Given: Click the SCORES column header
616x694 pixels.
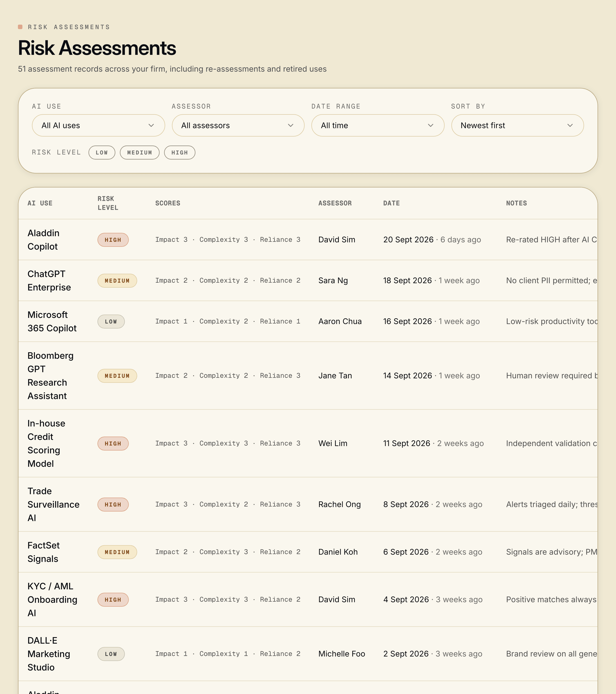Looking at the screenshot, I should [168, 203].
